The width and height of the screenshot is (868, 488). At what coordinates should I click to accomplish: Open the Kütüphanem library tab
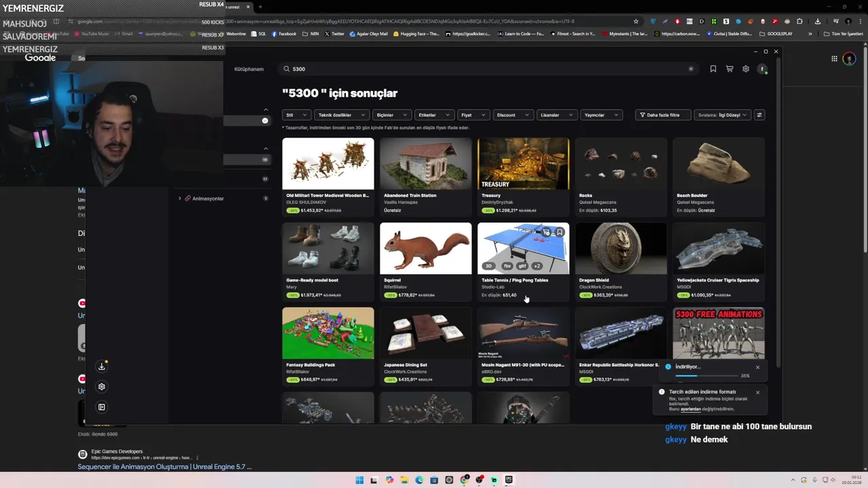pyautogui.click(x=249, y=69)
